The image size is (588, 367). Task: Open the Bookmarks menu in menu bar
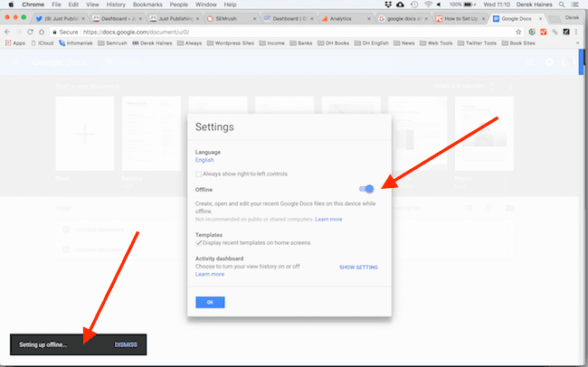[147, 5]
